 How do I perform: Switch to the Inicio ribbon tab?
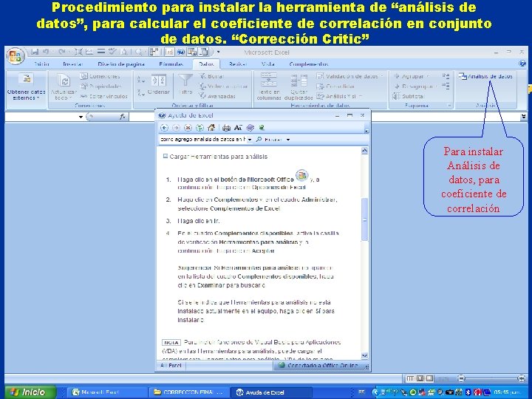pyautogui.click(x=41, y=64)
